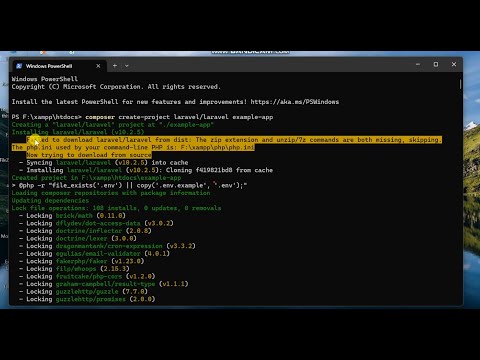This screenshot has height=360, width=480.
Task: Click the 'Lock file operations' line
Action: point(116,208)
